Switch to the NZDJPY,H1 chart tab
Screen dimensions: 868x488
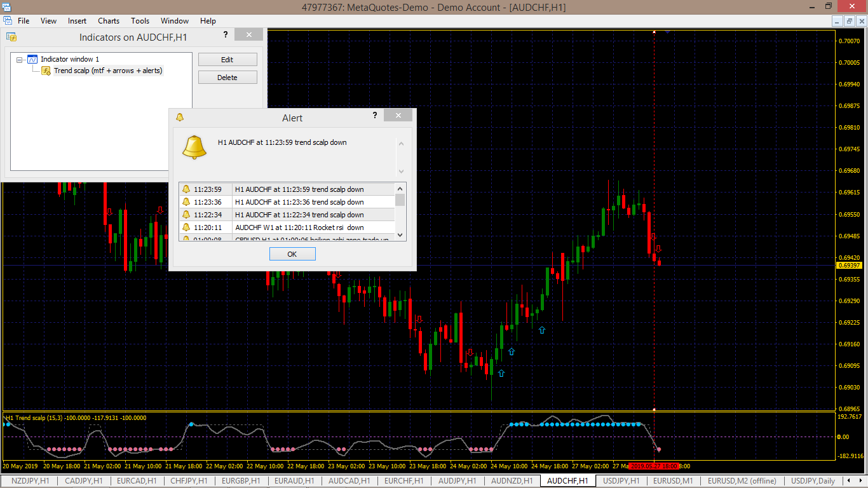(31, 481)
